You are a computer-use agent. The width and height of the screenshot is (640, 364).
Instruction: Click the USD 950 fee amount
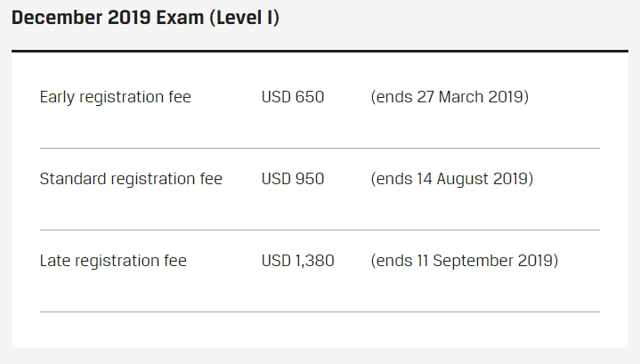point(293,179)
